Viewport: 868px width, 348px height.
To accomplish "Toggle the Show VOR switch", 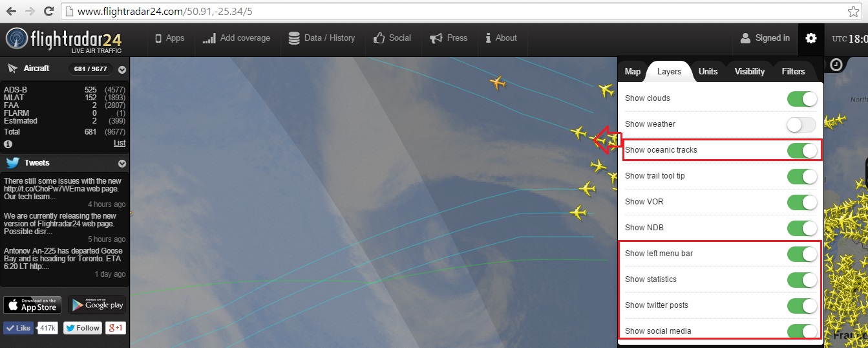I will click(801, 202).
